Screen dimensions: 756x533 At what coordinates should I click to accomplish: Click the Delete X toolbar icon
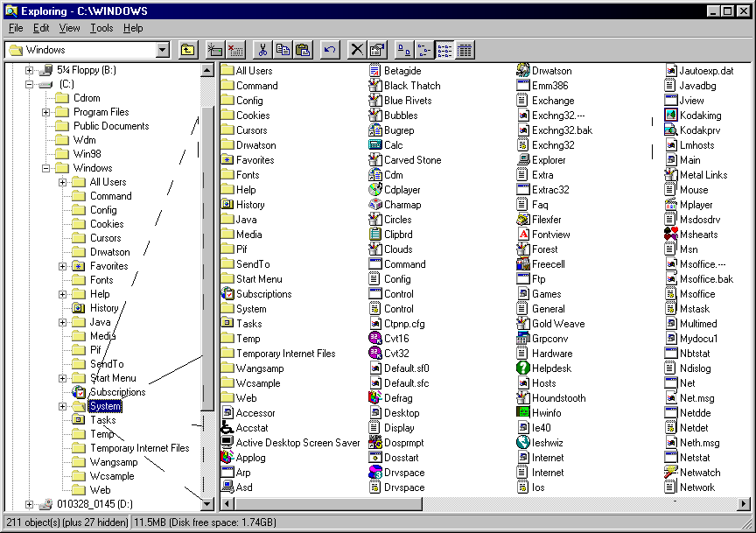coord(357,50)
